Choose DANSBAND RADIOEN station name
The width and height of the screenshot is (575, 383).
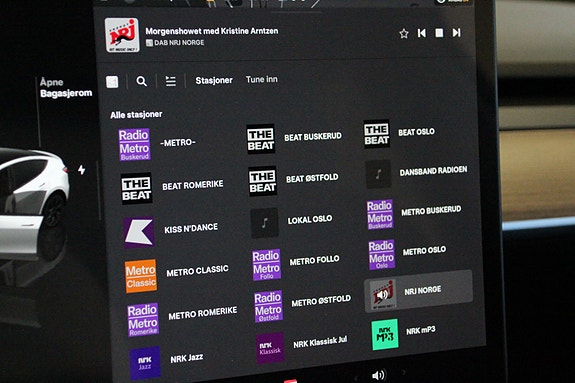[x=433, y=171]
